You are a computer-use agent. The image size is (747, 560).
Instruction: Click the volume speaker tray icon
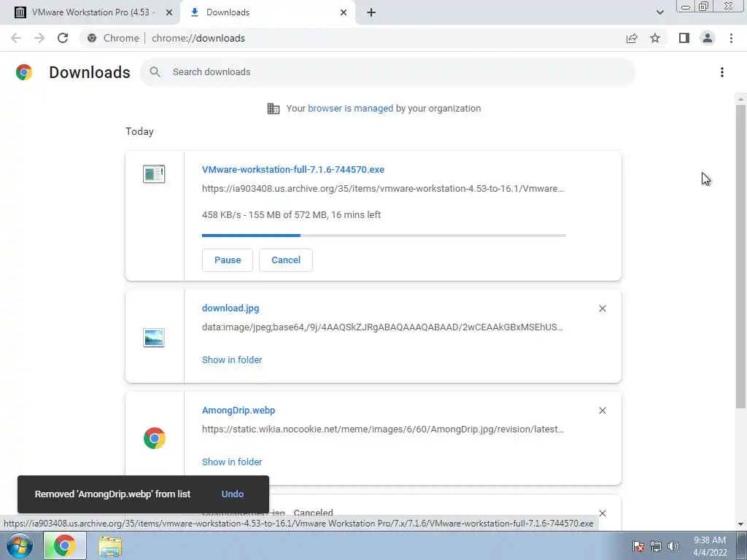click(x=673, y=546)
